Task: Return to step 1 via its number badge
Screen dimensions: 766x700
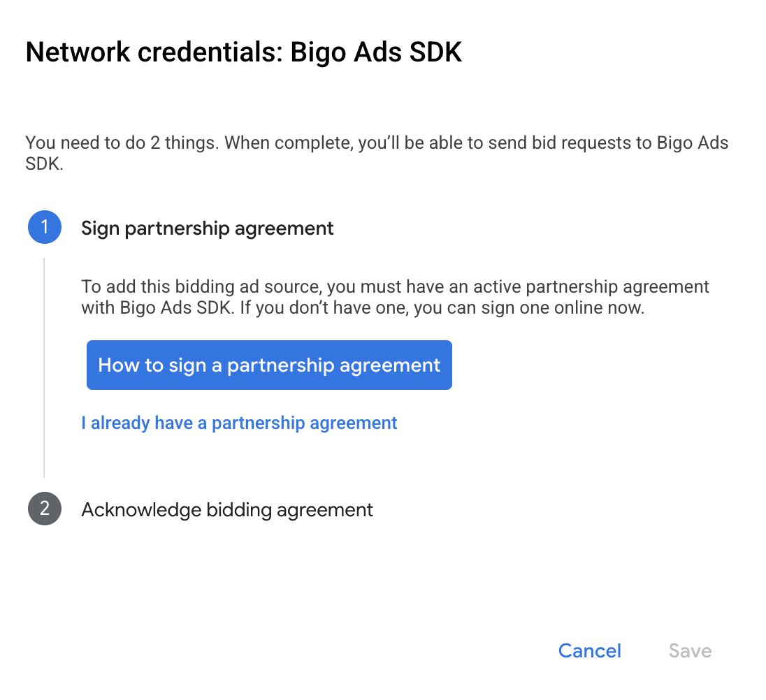Action: 45,227
